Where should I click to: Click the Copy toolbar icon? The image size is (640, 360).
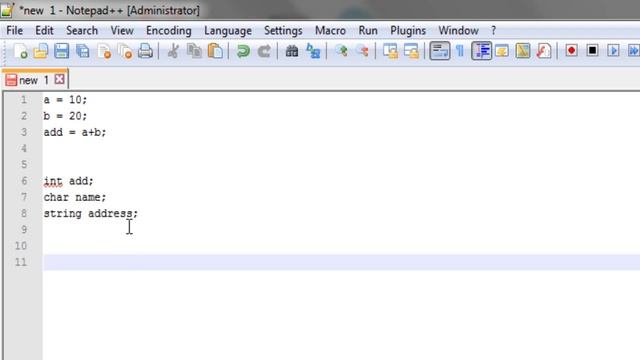coord(194,51)
